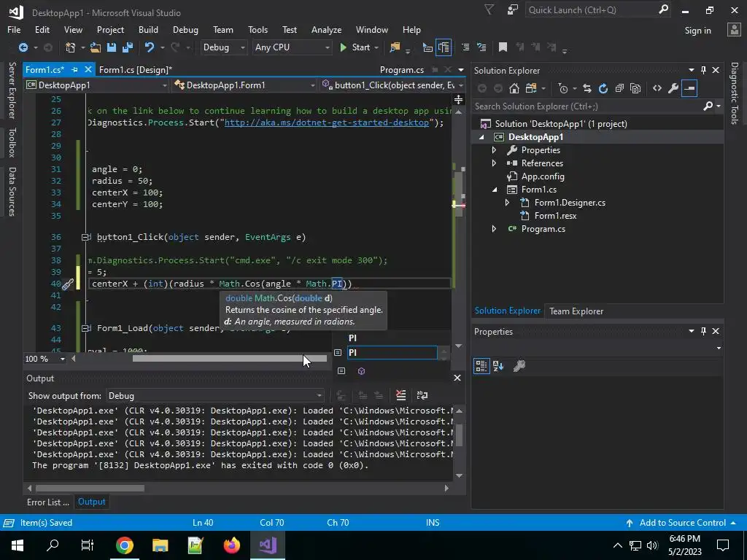747x560 pixels.
Task: Select Alphabetical sort in Properties panel
Action: [498, 366]
